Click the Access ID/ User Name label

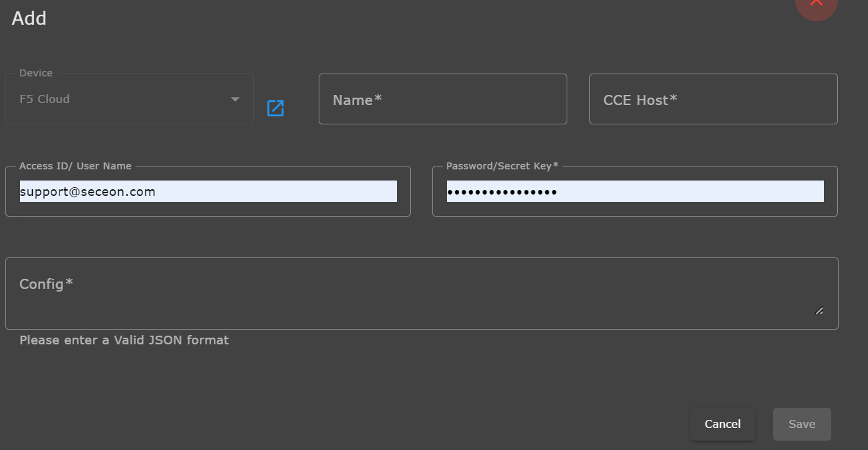click(x=76, y=166)
